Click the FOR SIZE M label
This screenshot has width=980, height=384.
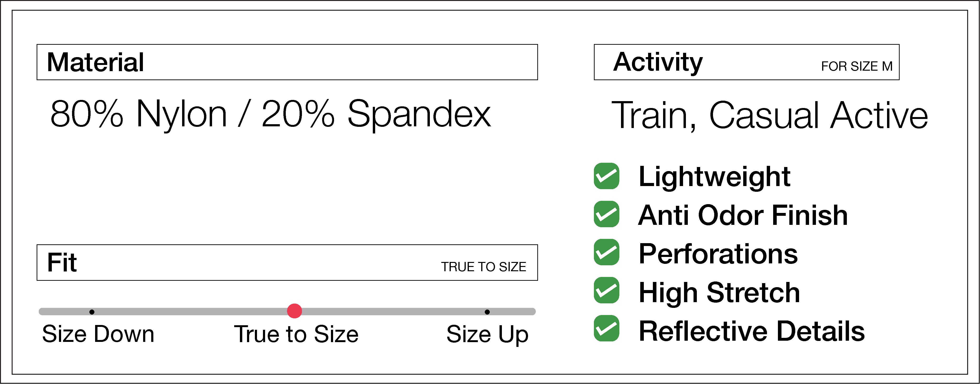coord(857,67)
